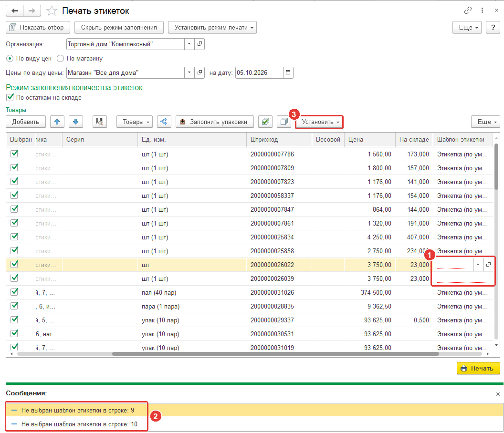Uncheck the row with barcode 2000000025834
The height and width of the screenshot is (433, 504).
tap(14, 237)
